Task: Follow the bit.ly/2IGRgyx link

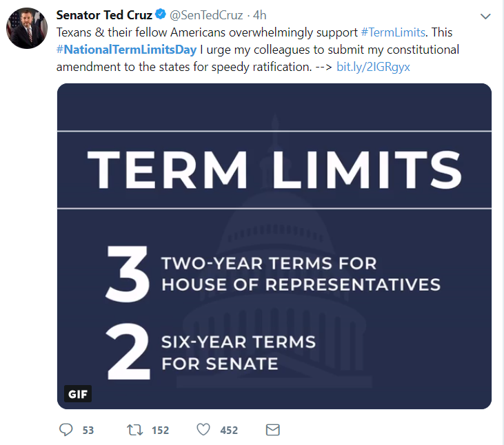Action: 373,68
